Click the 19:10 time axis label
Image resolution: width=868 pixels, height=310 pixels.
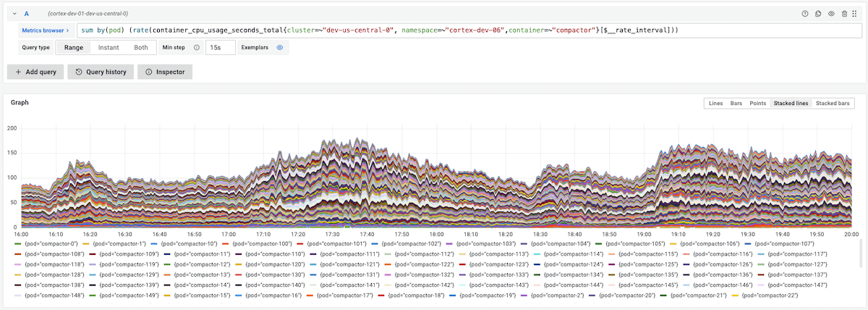point(678,235)
